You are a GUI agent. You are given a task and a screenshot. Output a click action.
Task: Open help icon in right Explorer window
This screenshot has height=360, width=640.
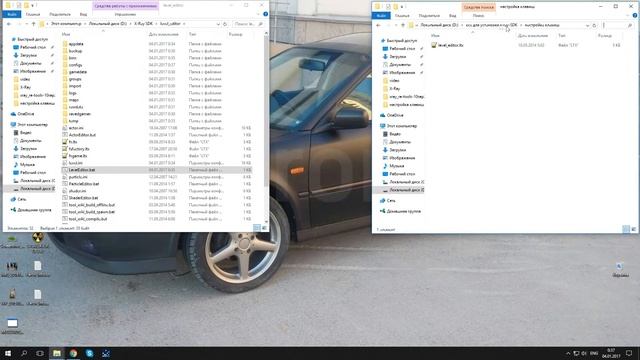click(x=635, y=16)
